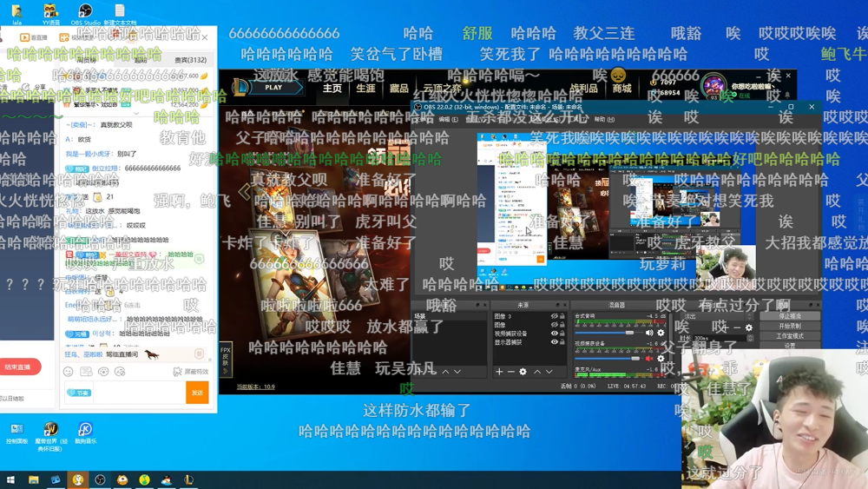Toggle lock on 视频捕获设备 source in OBS
This screenshot has height=489, width=868.
(x=562, y=334)
